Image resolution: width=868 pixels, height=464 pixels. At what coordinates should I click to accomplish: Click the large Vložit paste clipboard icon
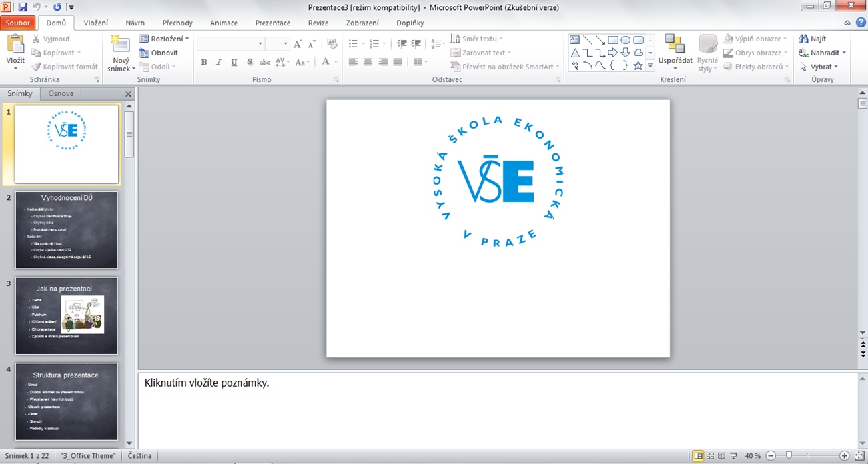click(x=15, y=45)
